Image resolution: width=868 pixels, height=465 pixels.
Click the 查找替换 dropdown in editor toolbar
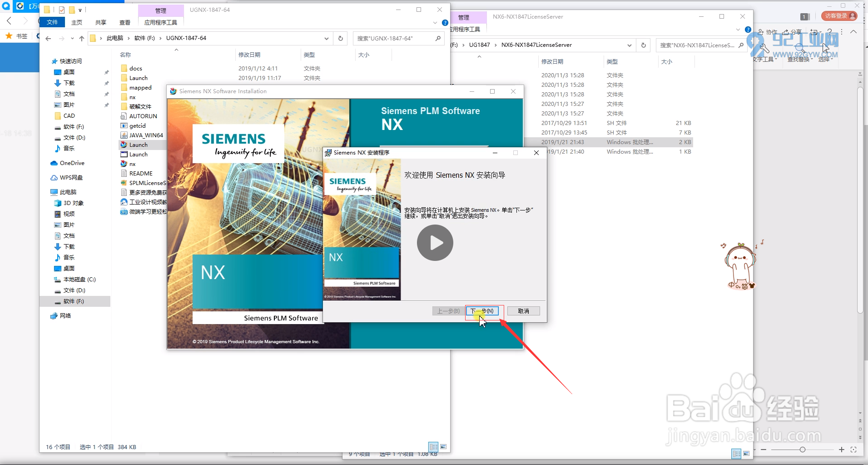click(800, 60)
